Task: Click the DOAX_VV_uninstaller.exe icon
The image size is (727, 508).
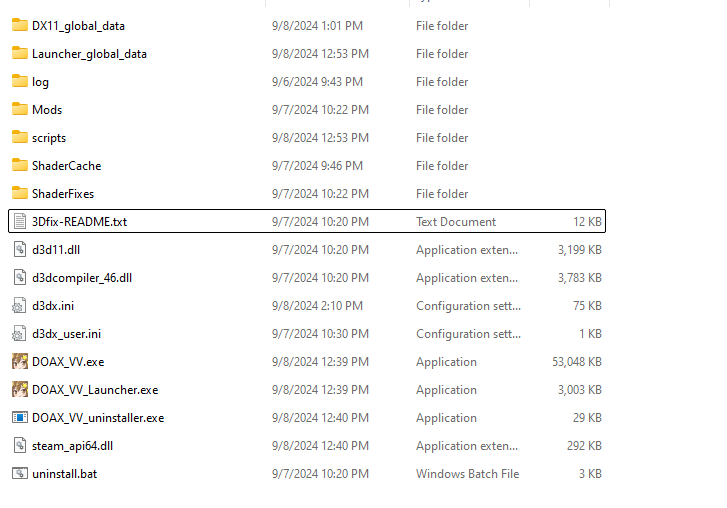Action: pos(19,418)
